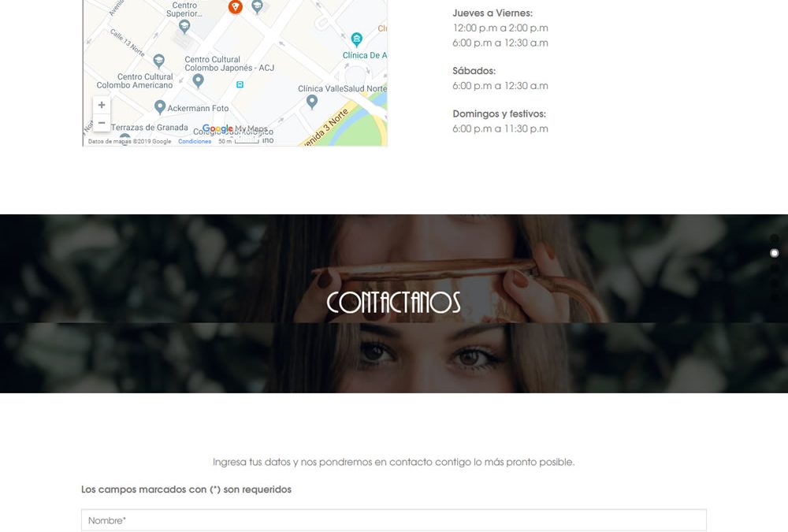Image resolution: width=788 pixels, height=532 pixels.
Task: Zoom in on the map with plus button
Action: 102,105
